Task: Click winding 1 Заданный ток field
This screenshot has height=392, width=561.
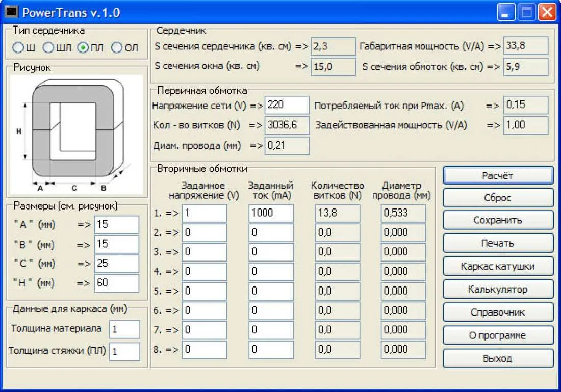Action: click(271, 213)
